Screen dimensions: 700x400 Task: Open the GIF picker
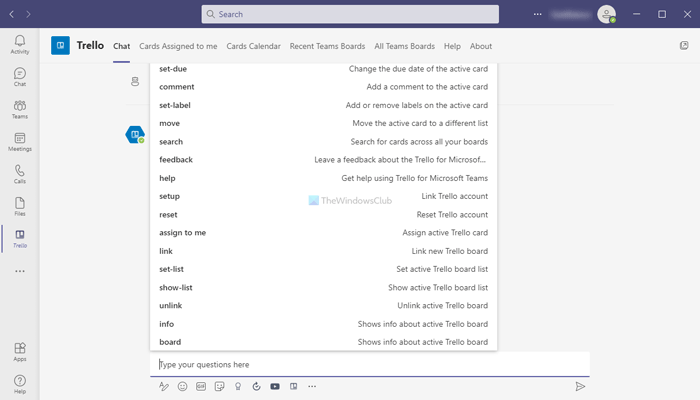click(x=201, y=386)
